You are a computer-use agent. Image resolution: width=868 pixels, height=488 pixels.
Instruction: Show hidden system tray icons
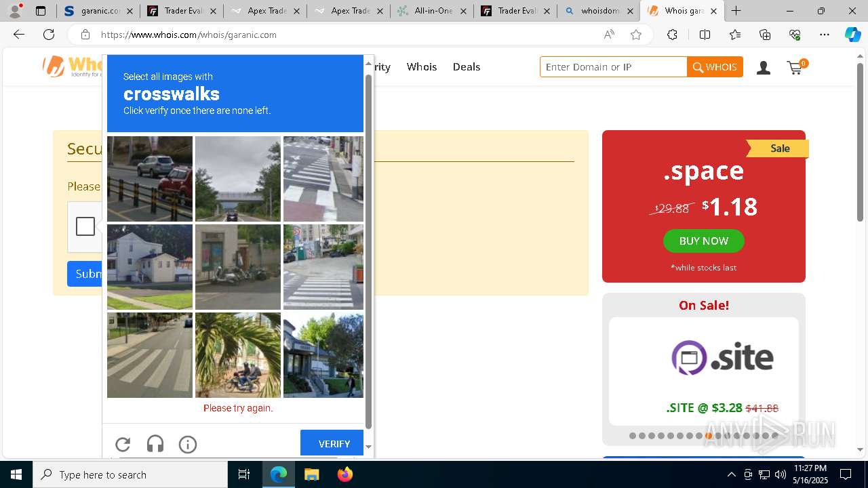(x=731, y=474)
